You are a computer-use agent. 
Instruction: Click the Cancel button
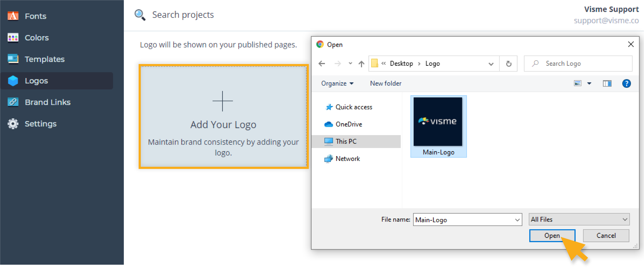point(606,235)
